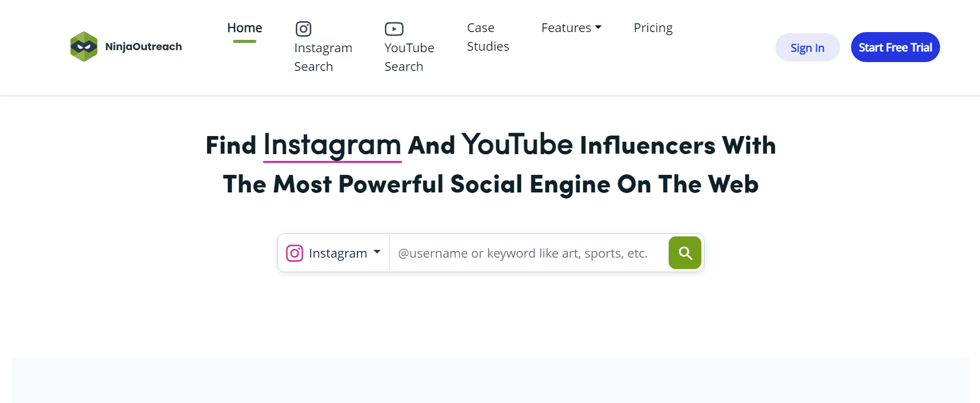Navigate to the Pricing page
The width and height of the screenshot is (980, 403).
click(653, 28)
